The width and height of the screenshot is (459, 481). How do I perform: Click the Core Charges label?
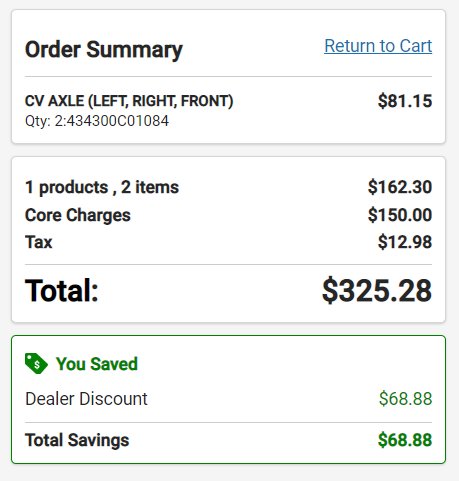(x=78, y=215)
